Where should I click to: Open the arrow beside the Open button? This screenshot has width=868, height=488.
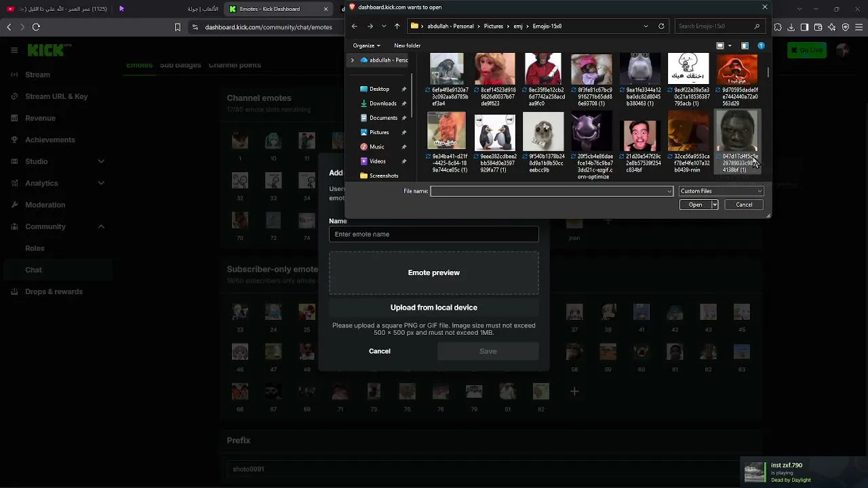tap(714, 205)
